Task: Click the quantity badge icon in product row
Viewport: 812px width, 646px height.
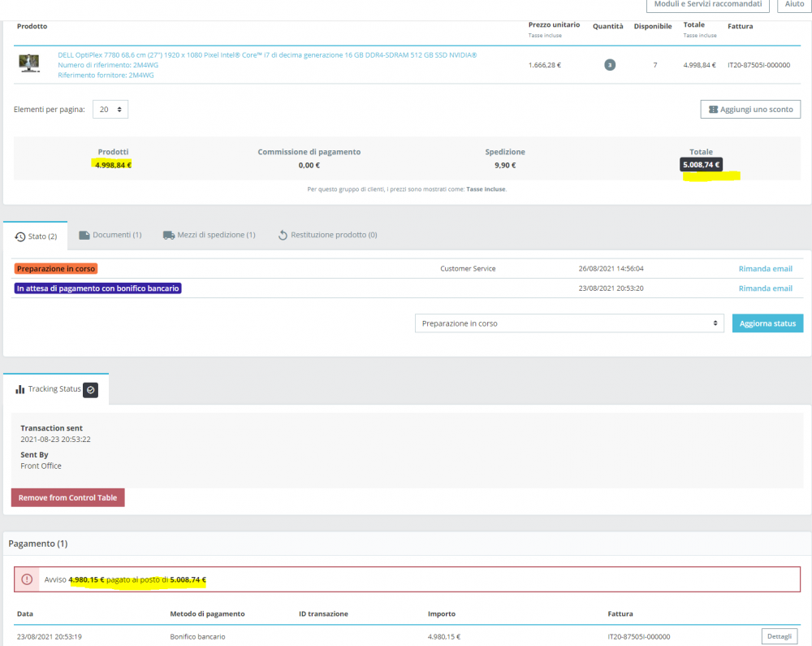Action: coord(610,65)
